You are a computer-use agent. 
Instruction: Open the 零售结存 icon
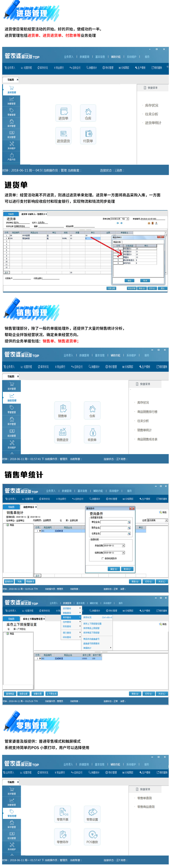click(62, 837)
